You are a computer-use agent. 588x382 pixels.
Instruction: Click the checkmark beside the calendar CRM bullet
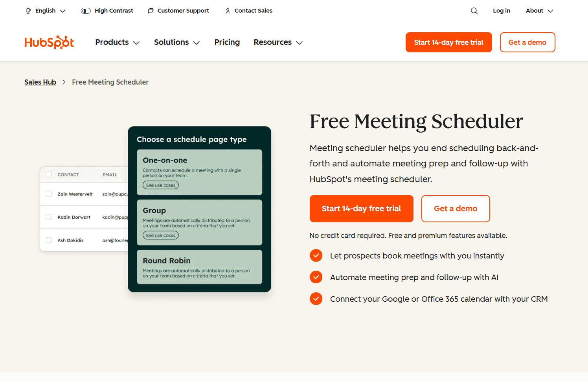coord(316,299)
